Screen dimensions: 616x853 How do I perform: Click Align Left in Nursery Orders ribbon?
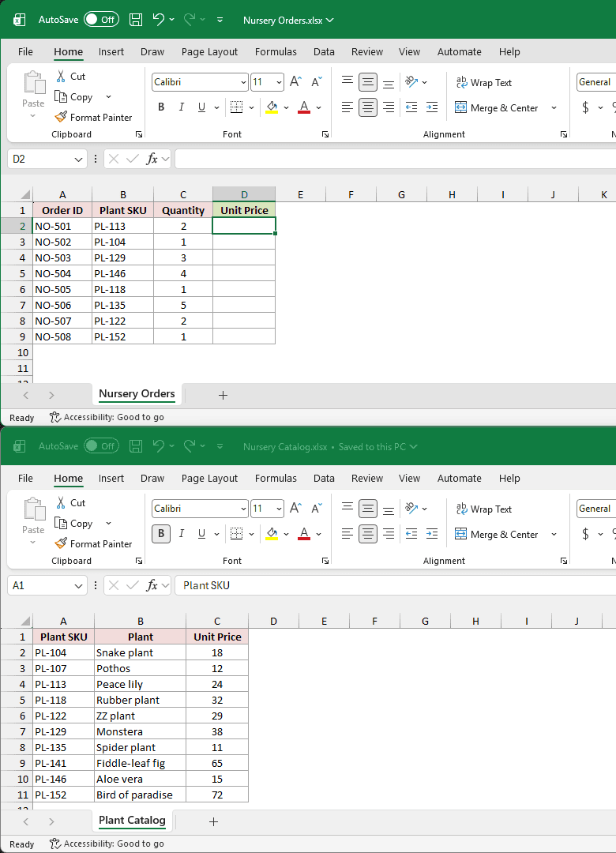[x=347, y=107]
